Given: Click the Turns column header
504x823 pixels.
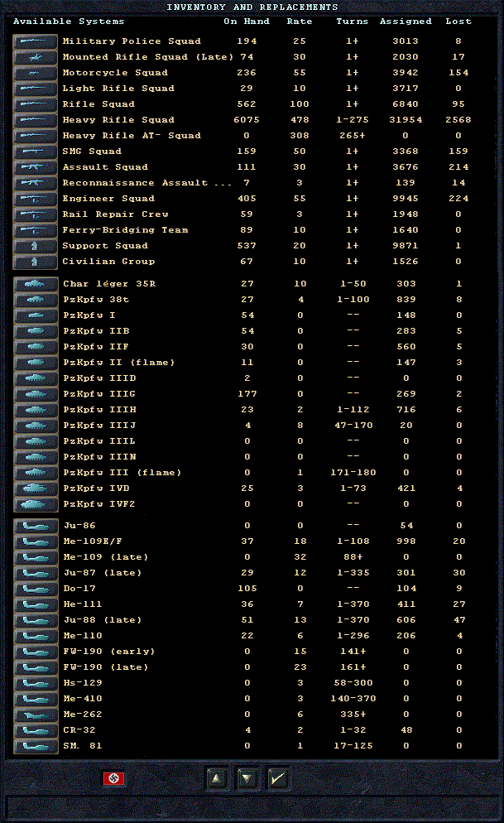Looking at the screenshot, I should 353,22.
